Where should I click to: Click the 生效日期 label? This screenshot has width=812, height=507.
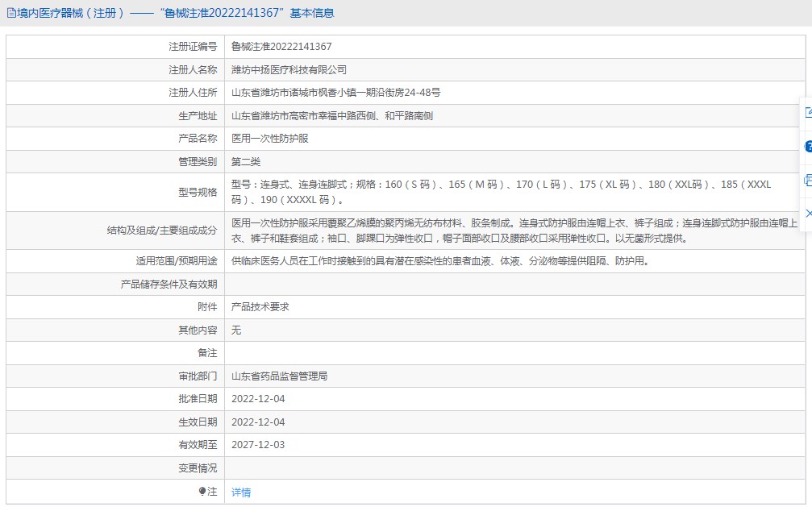(x=198, y=422)
